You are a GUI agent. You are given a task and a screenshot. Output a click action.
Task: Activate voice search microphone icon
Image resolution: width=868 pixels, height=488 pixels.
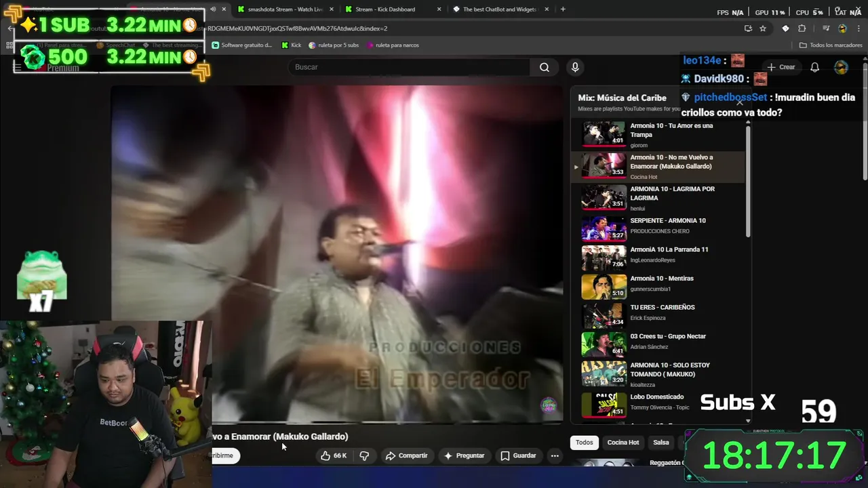tap(575, 67)
